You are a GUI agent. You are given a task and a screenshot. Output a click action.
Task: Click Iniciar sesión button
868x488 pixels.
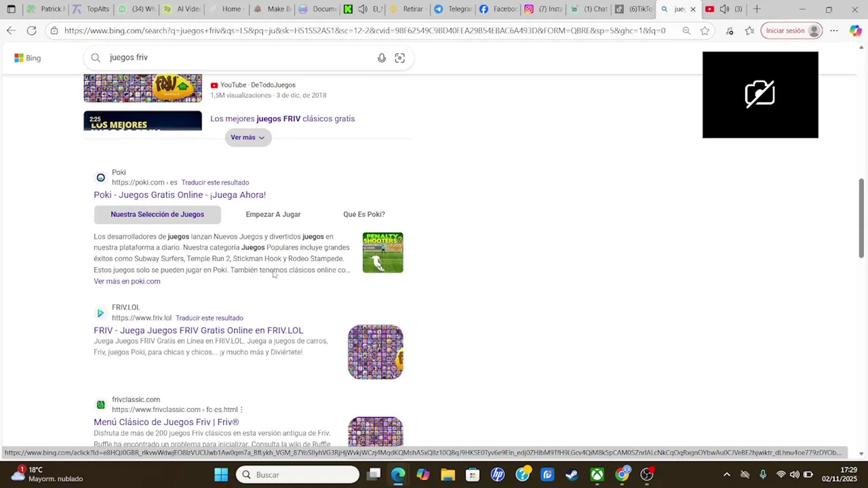tap(792, 30)
